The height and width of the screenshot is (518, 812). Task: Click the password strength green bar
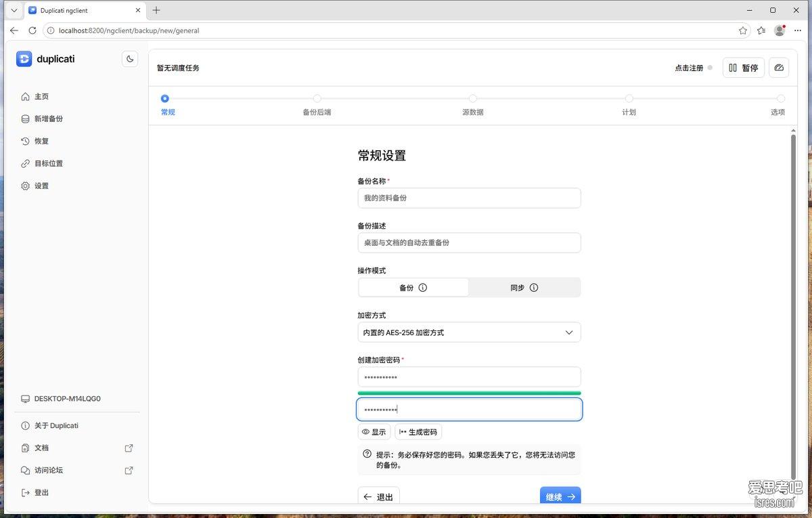[x=469, y=393]
